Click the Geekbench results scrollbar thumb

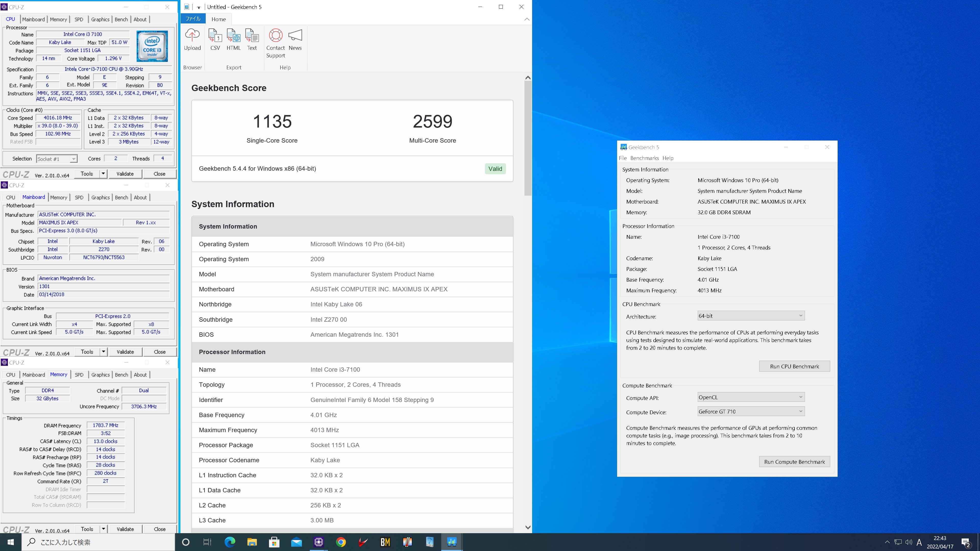coord(528,138)
